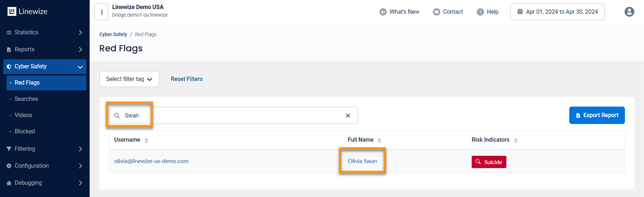Click the Linewize logo in sidebar
The image size is (644, 197).
click(28, 12)
